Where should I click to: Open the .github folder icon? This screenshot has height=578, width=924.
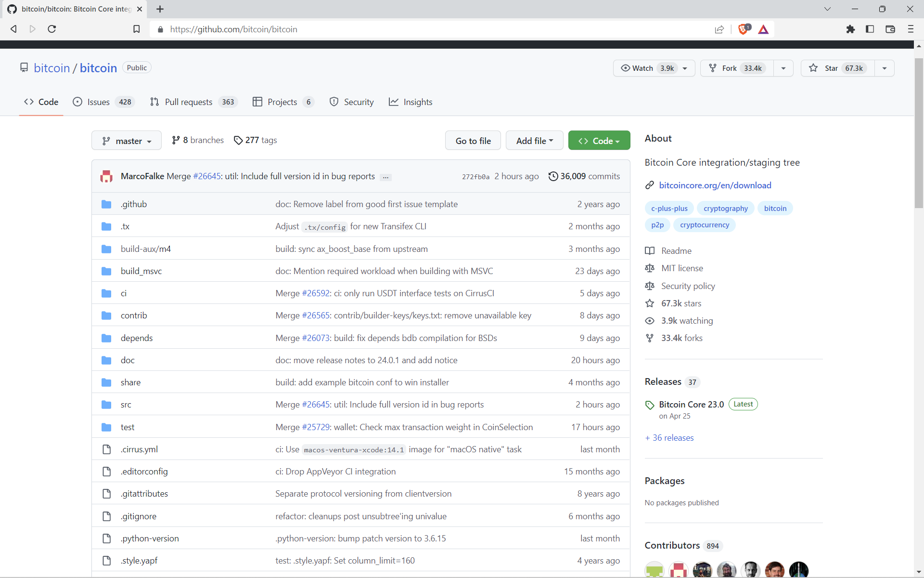pos(106,204)
